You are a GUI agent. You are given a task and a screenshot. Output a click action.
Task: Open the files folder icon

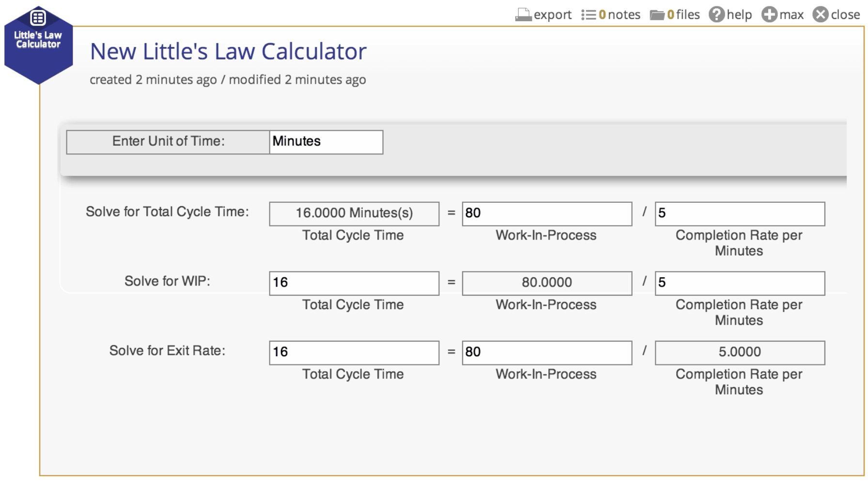click(x=657, y=15)
